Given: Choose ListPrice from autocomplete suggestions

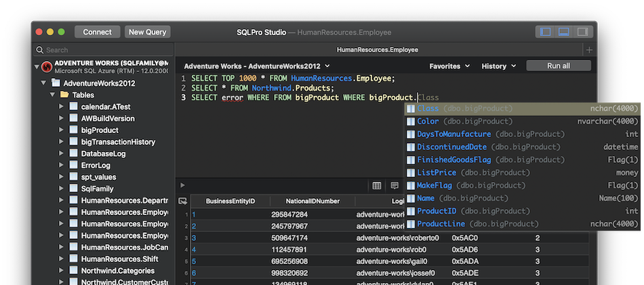Looking at the screenshot, I should pos(436,173).
